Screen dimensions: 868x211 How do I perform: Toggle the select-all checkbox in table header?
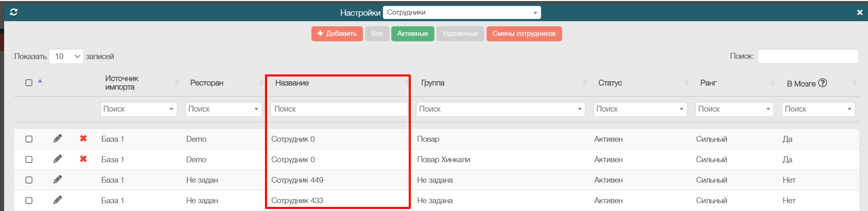coord(29,83)
